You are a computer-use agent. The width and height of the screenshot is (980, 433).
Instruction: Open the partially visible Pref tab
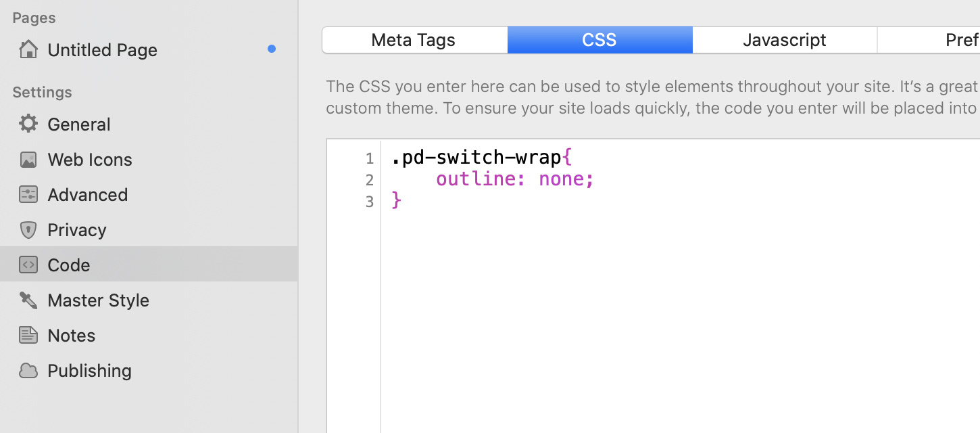click(x=929, y=40)
